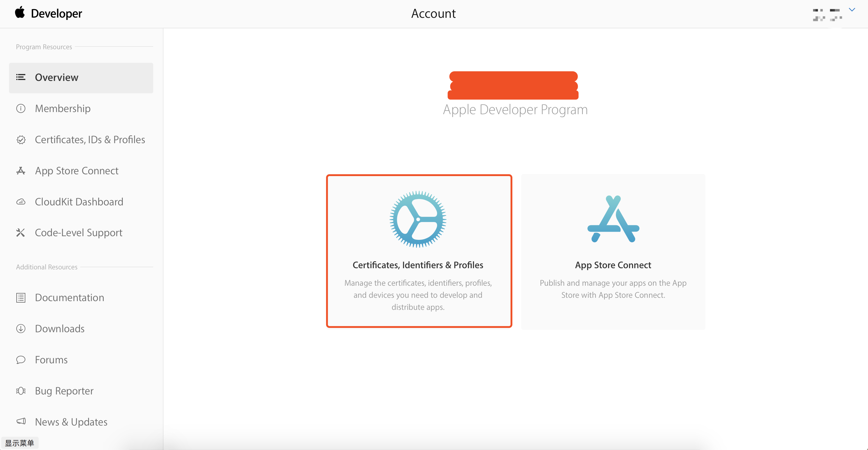Image resolution: width=868 pixels, height=450 pixels.
Task: Click the Code-Level Support tools icon
Action: point(21,233)
